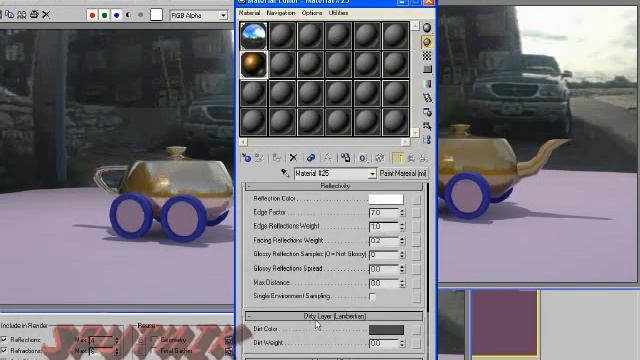The image size is (640, 360).
Task: Click Put to Library icon
Action: [x=345, y=158]
